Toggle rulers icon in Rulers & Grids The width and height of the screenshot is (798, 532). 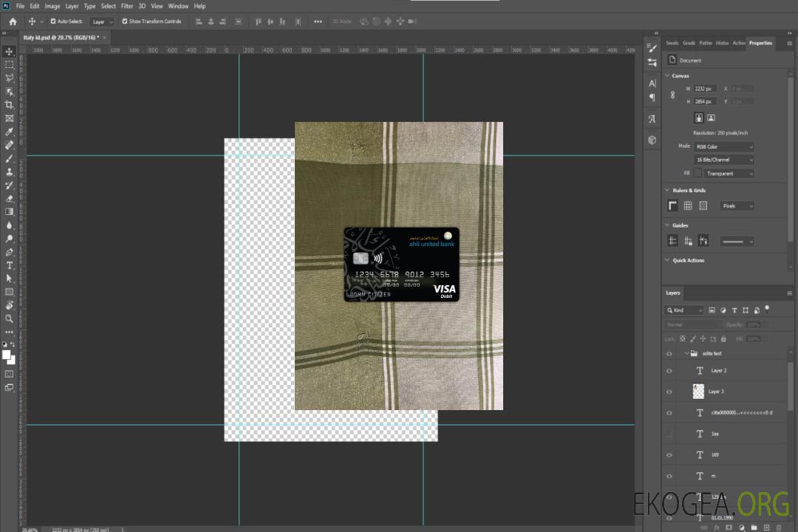(673, 205)
